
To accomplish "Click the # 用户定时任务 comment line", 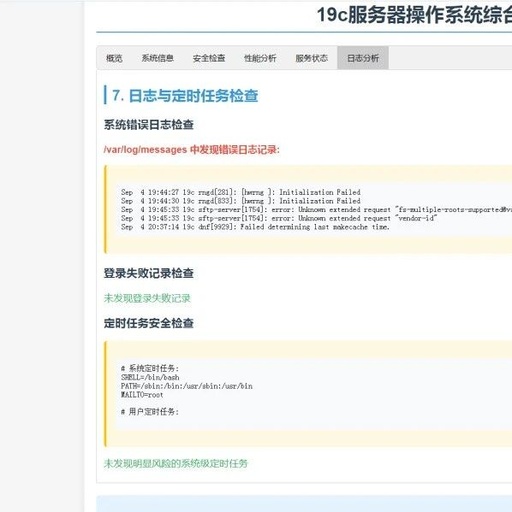I will [150, 412].
